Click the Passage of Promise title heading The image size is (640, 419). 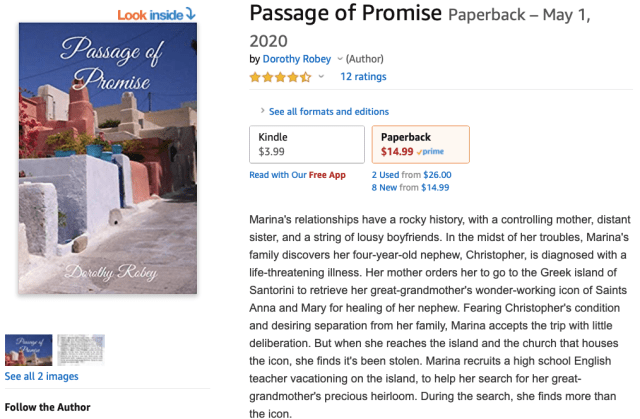pyautogui.click(x=345, y=14)
